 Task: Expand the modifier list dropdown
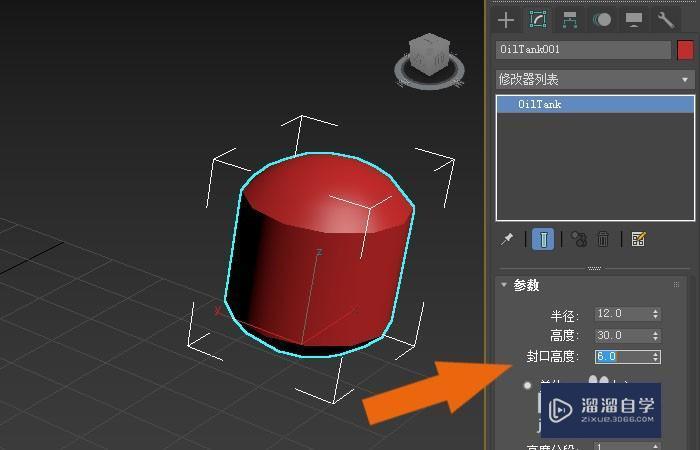pos(595,79)
